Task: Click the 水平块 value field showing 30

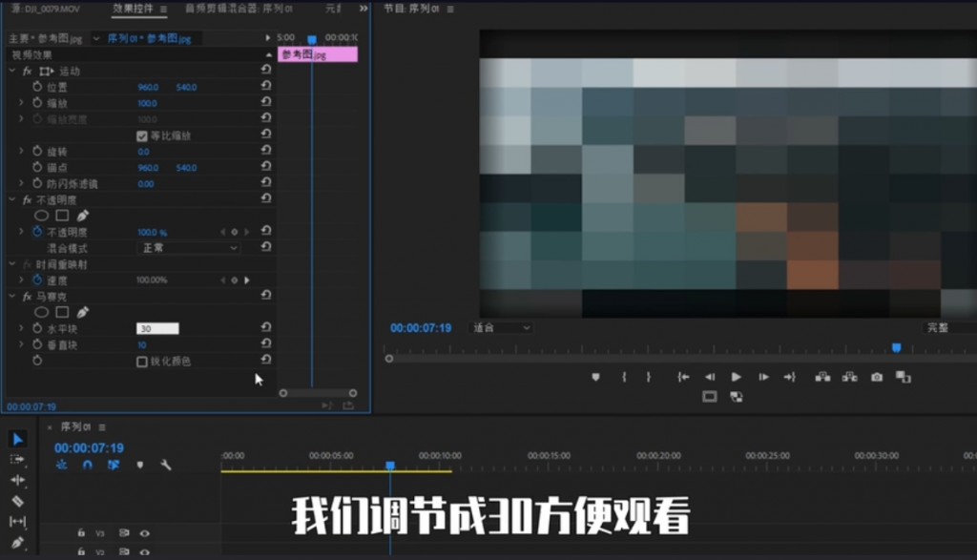Action: pyautogui.click(x=157, y=328)
